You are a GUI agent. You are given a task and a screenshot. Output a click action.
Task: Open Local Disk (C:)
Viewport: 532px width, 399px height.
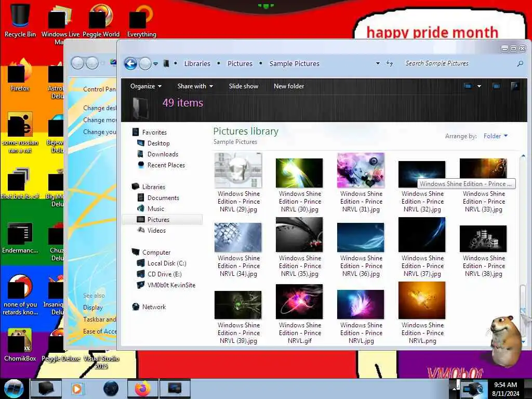click(x=161, y=263)
